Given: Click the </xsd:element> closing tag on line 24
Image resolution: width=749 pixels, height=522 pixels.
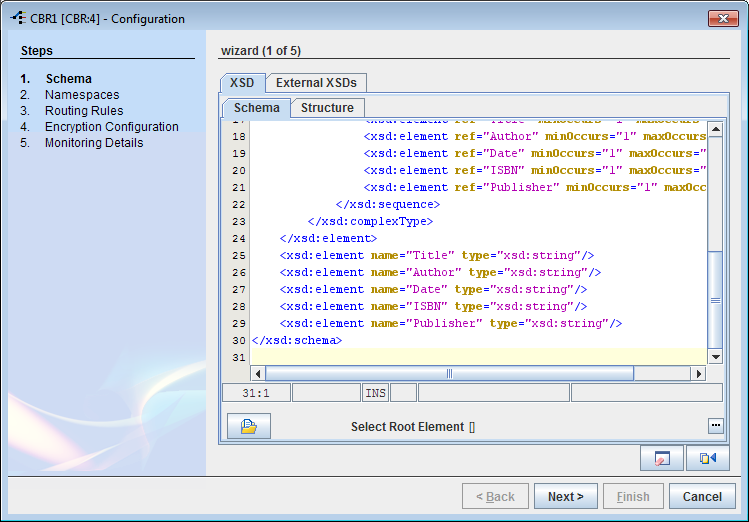Looking at the screenshot, I should click(329, 238).
